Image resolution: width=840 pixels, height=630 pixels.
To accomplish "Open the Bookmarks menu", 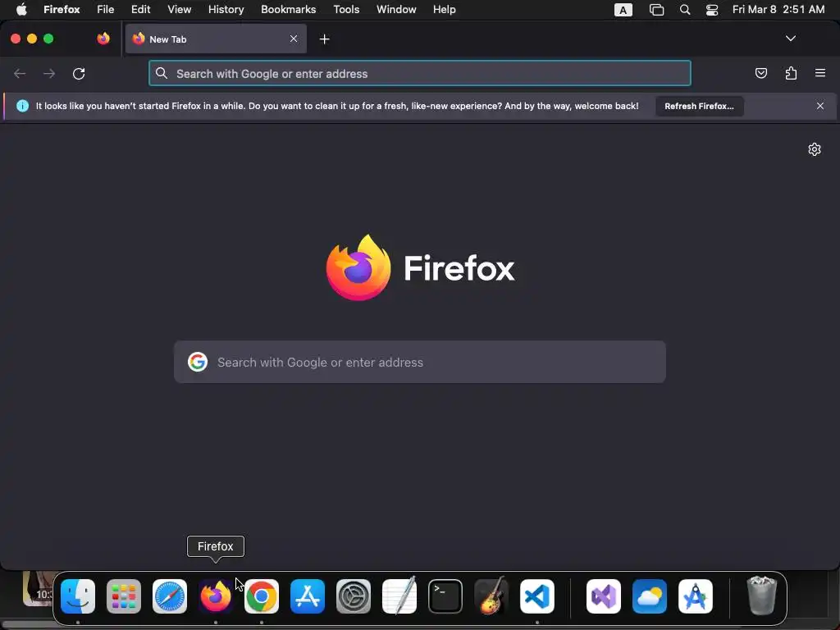I will pos(288,10).
